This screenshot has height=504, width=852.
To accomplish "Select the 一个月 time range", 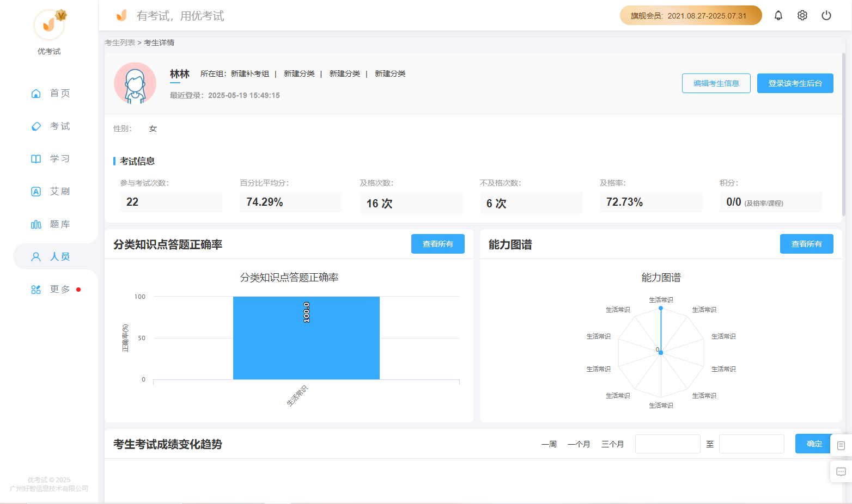I will point(579,444).
